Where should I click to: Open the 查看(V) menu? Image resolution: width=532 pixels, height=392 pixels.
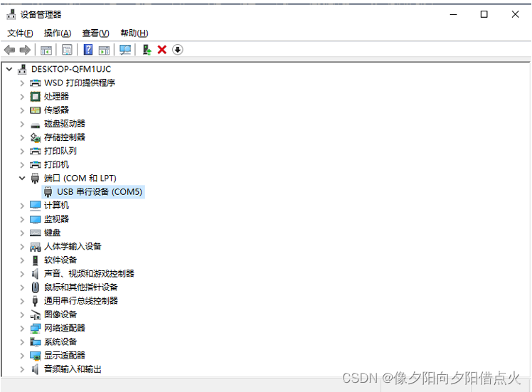(x=96, y=33)
